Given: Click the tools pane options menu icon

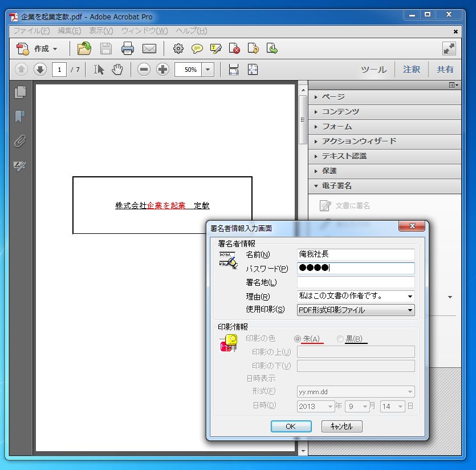Looking at the screenshot, I should point(454,85).
